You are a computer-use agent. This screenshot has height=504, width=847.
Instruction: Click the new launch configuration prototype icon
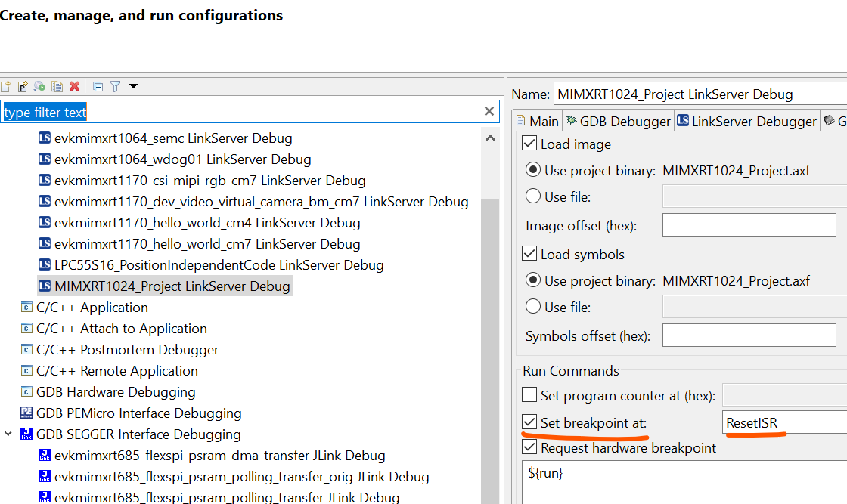[x=21, y=86]
